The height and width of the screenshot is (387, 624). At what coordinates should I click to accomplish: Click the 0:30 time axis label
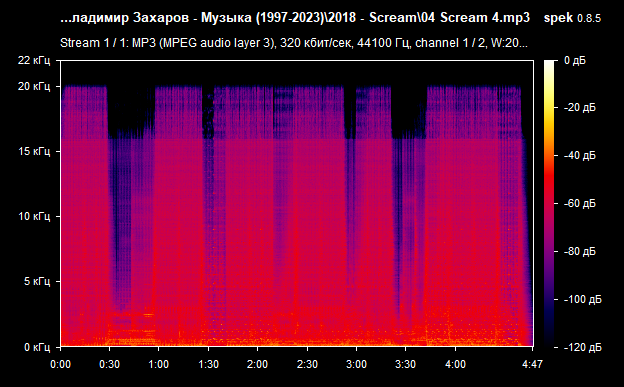pyautogui.click(x=109, y=364)
